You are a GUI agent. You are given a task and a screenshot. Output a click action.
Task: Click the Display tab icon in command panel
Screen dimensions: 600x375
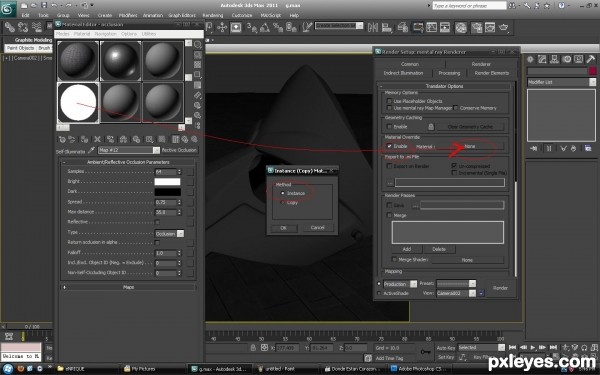pyautogui.click(x=579, y=59)
